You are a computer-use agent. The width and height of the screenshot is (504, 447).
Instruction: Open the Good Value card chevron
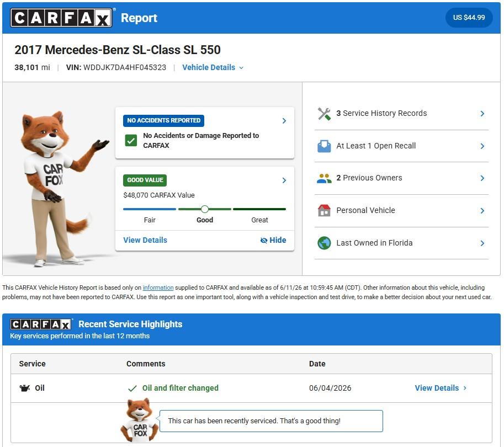click(x=284, y=180)
